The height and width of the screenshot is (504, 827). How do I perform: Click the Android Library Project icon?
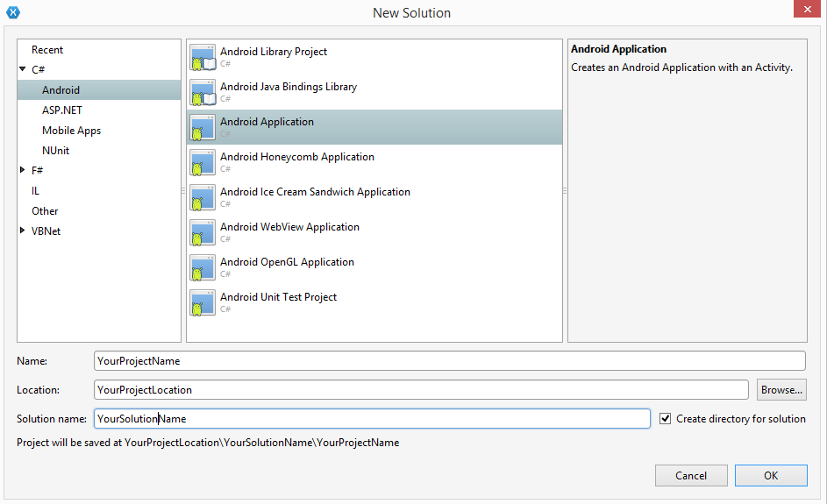pyautogui.click(x=203, y=57)
